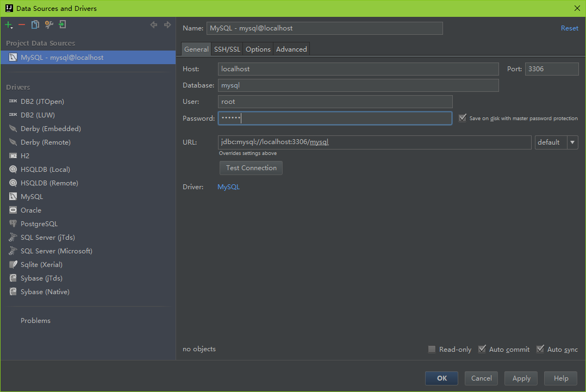The image size is (586, 392).
Task: Click the green plus add data source icon
Action: click(x=8, y=24)
